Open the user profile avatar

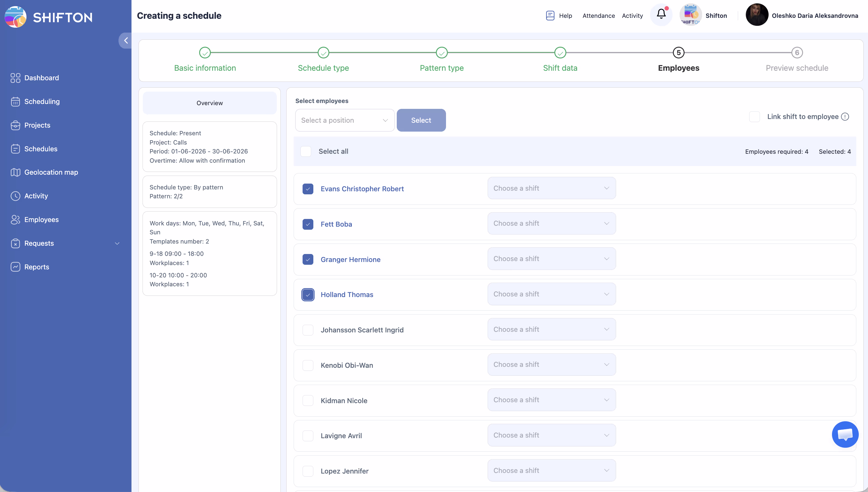(757, 15)
